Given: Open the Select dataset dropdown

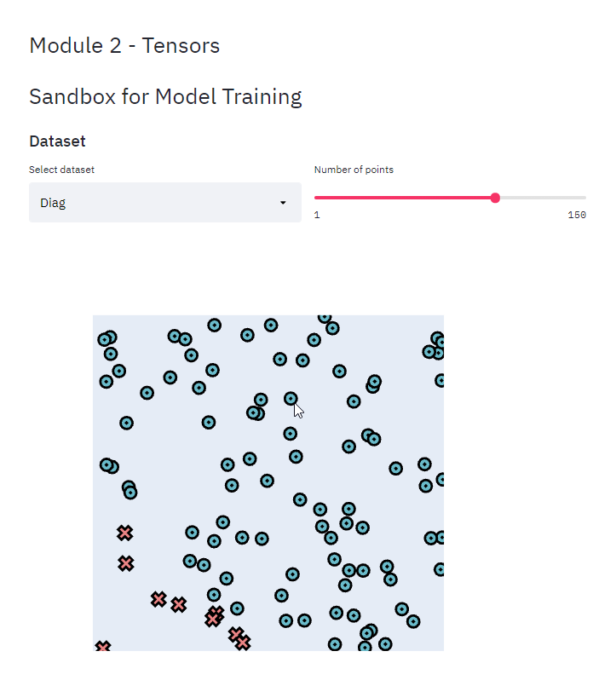Looking at the screenshot, I should tap(164, 202).
